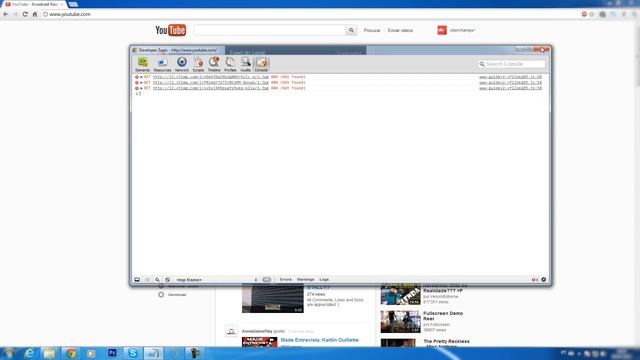Image resolution: width=640 pixels, height=360 pixels.
Task: Reload the page in Chrome
Action: click(25, 14)
